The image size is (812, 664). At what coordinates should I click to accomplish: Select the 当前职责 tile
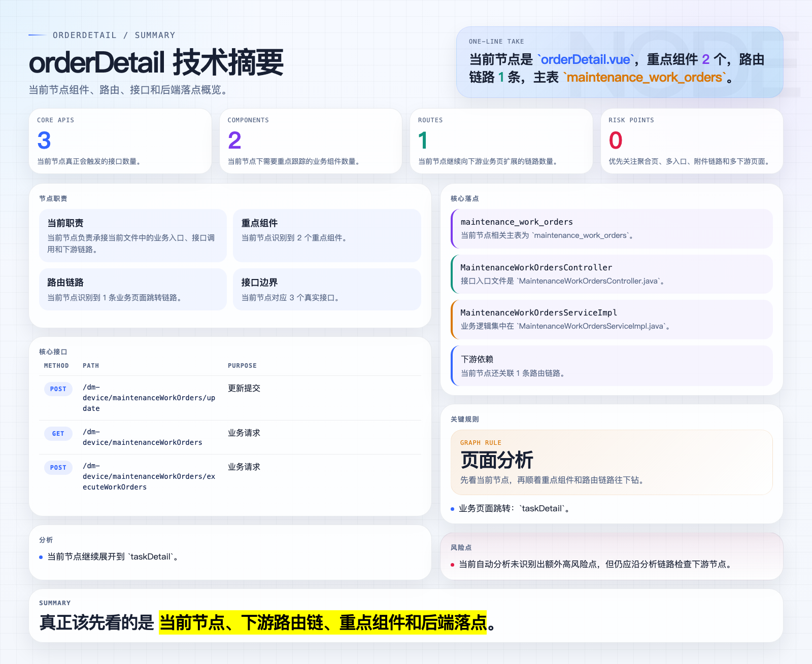pos(133,235)
